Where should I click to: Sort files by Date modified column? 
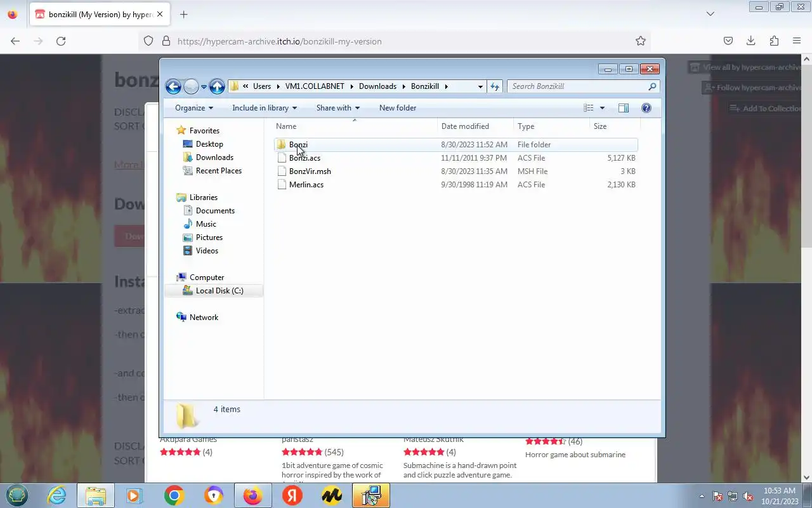coord(475,126)
